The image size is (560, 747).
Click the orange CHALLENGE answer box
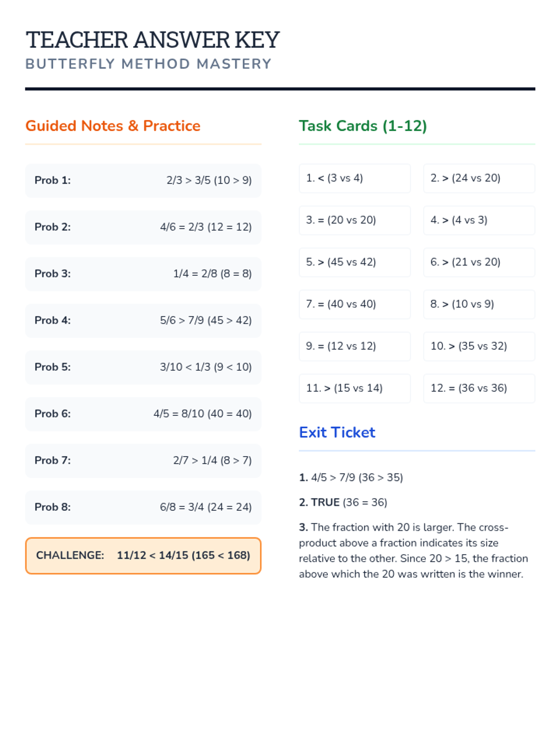coord(143,556)
